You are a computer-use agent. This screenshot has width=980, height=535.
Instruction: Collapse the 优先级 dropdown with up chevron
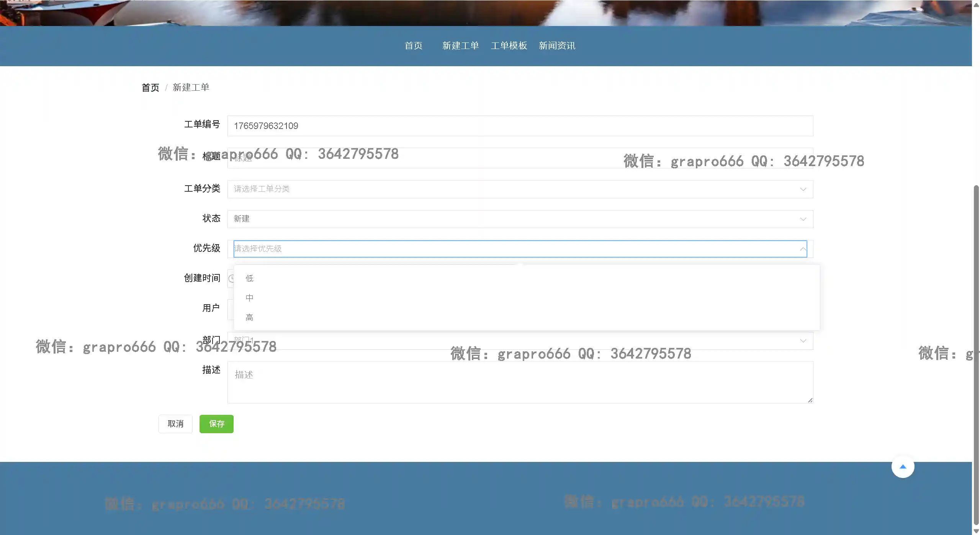(x=803, y=249)
